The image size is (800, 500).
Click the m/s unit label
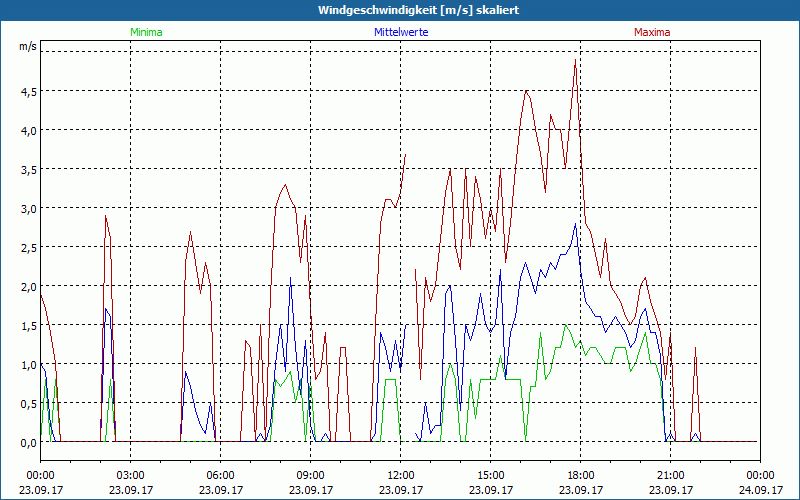point(28,46)
